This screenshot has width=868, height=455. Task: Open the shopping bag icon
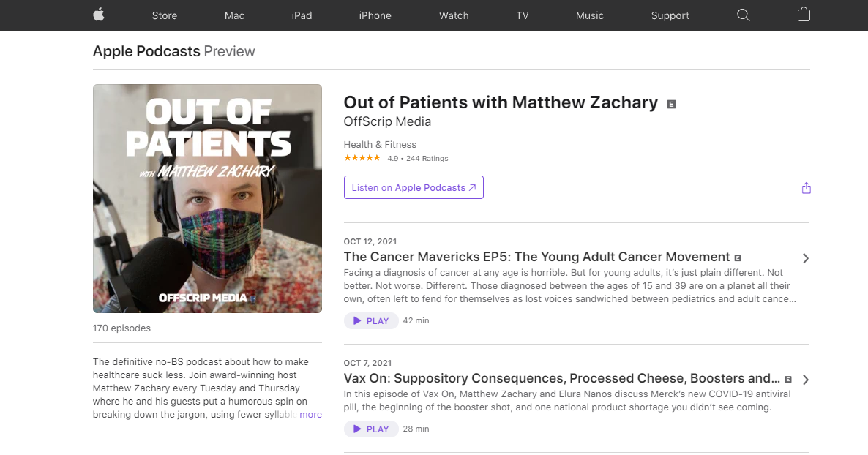(804, 15)
